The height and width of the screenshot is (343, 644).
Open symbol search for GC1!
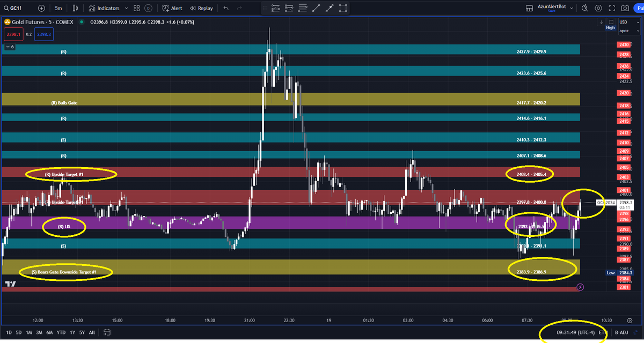tap(13, 8)
